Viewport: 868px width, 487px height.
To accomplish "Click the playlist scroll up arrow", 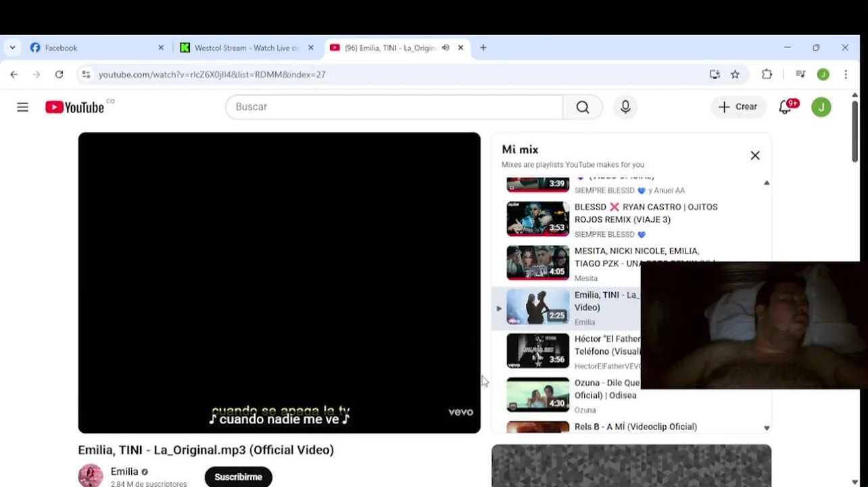I will [767, 183].
